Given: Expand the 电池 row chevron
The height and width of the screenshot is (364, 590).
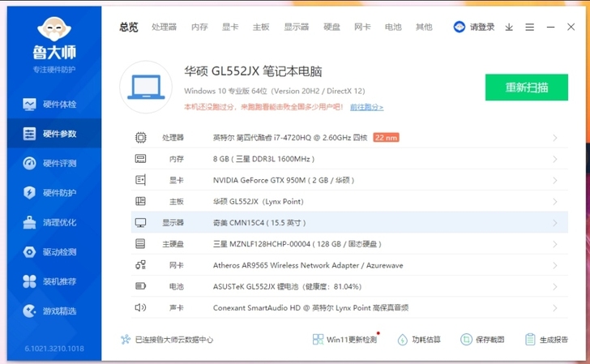Looking at the screenshot, I should point(555,287).
